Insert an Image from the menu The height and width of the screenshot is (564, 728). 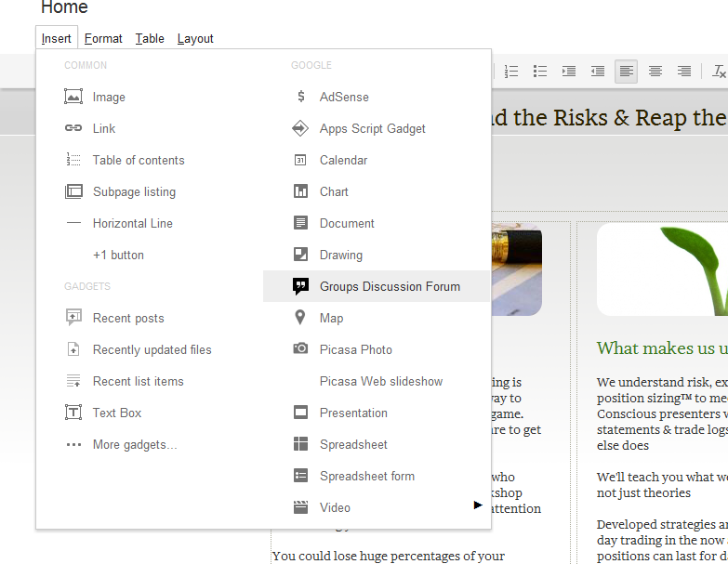[108, 97]
